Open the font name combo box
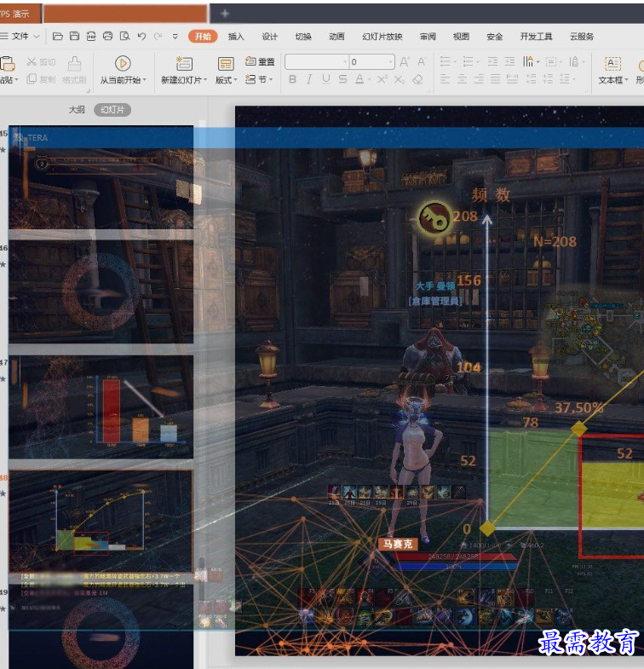The height and width of the screenshot is (669, 644). tap(316, 62)
